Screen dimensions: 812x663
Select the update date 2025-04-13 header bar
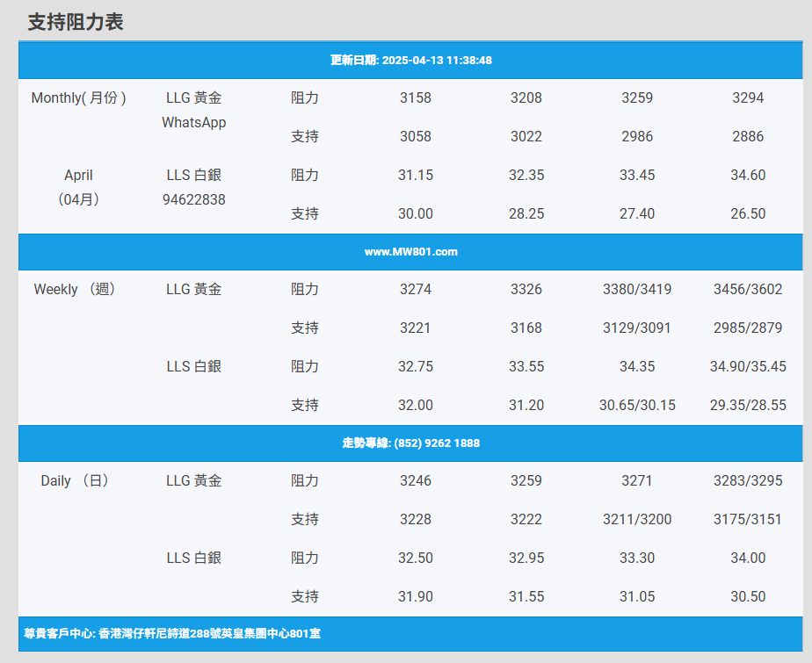coord(410,61)
